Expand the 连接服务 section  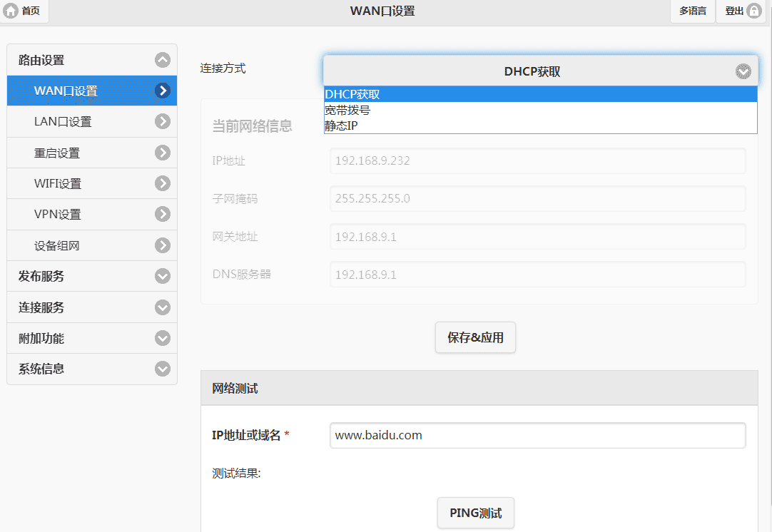tap(163, 307)
